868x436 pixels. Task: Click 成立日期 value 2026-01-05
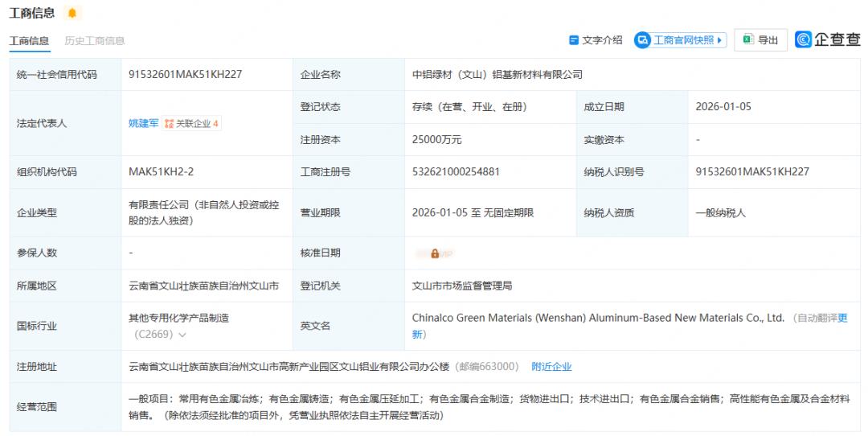pyautogui.click(x=723, y=107)
